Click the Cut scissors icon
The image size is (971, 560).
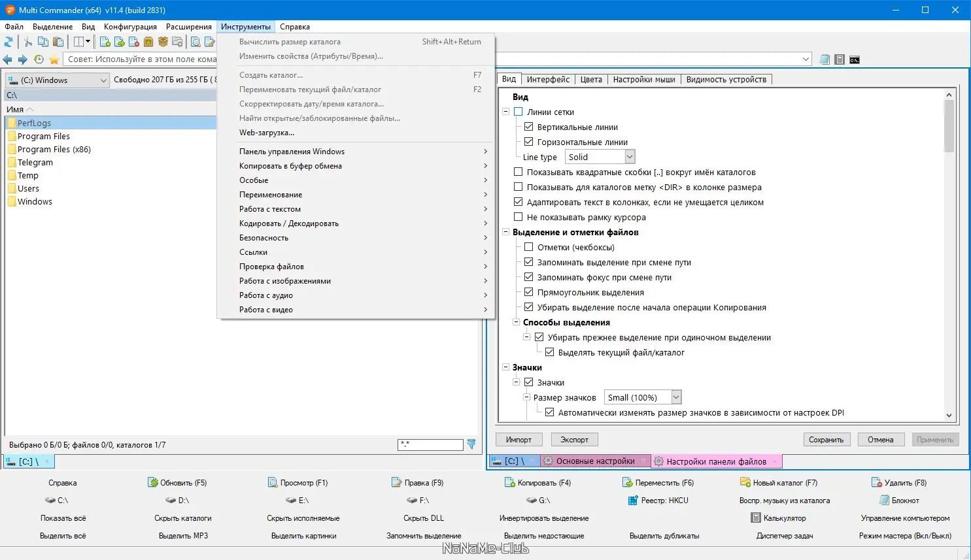(x=28, y=42)
